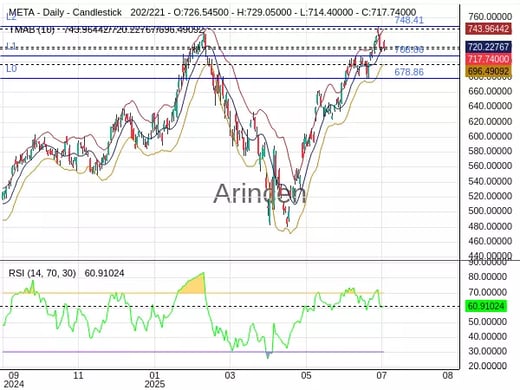Click the 460.00000 price axis label
520x390 pixels.
[x=490, y=241]
